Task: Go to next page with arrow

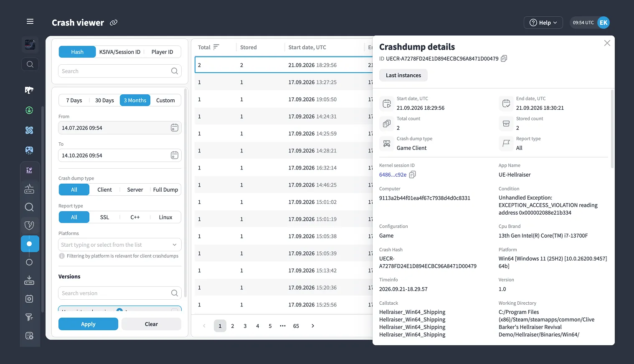Action: pos(313,326)
